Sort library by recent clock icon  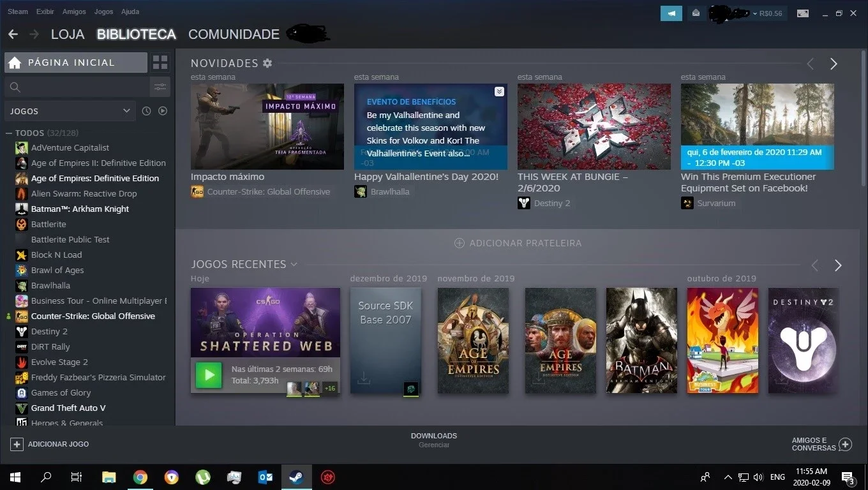point(146,111)
